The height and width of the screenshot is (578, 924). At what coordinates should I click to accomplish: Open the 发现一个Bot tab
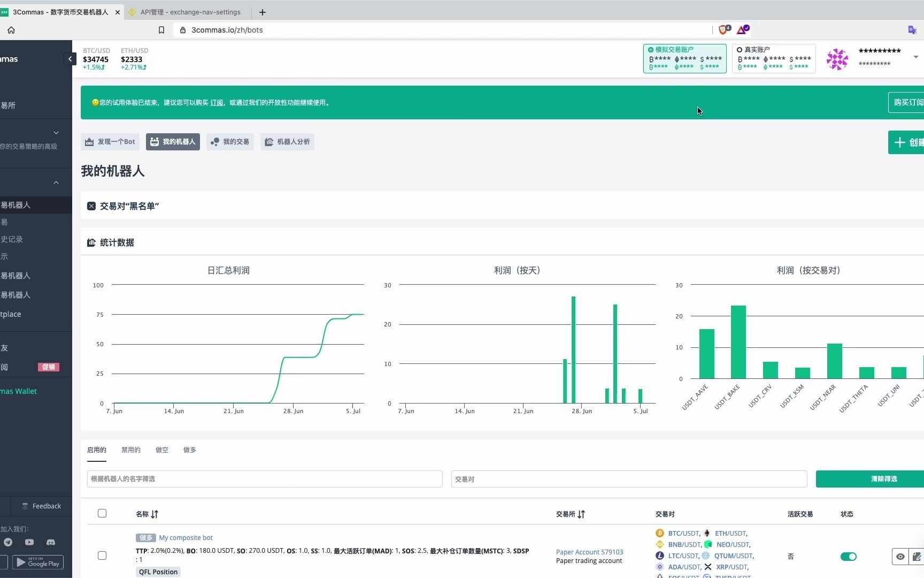(x=110, y=142)
